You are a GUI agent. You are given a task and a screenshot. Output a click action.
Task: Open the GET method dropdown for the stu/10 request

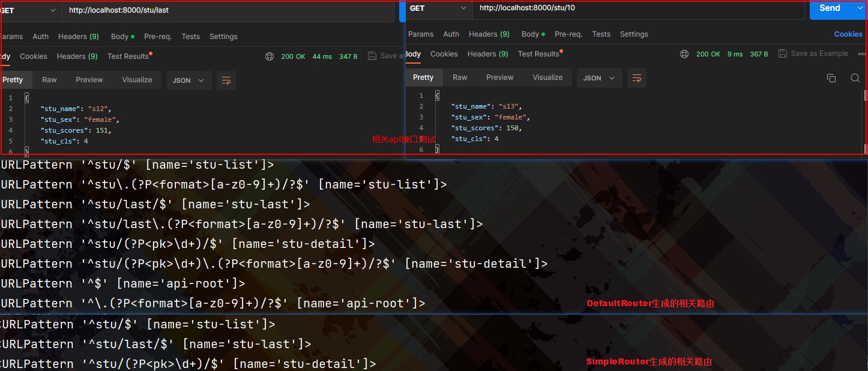(x=439, y=8)
